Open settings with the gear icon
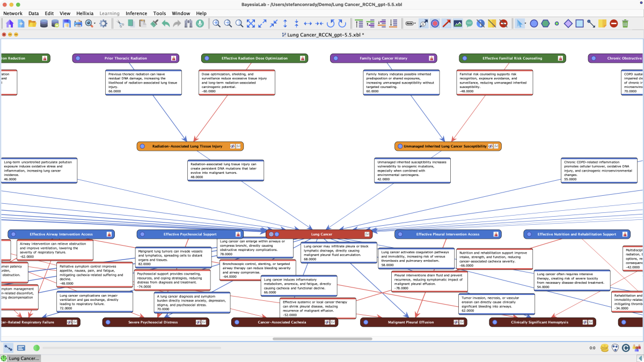Viewport: 644px width, 362px height. 104,24
